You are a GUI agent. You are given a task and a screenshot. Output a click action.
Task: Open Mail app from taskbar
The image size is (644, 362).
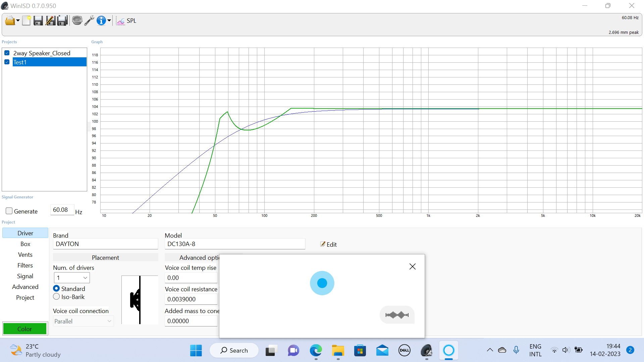click(x=382, y=351)
